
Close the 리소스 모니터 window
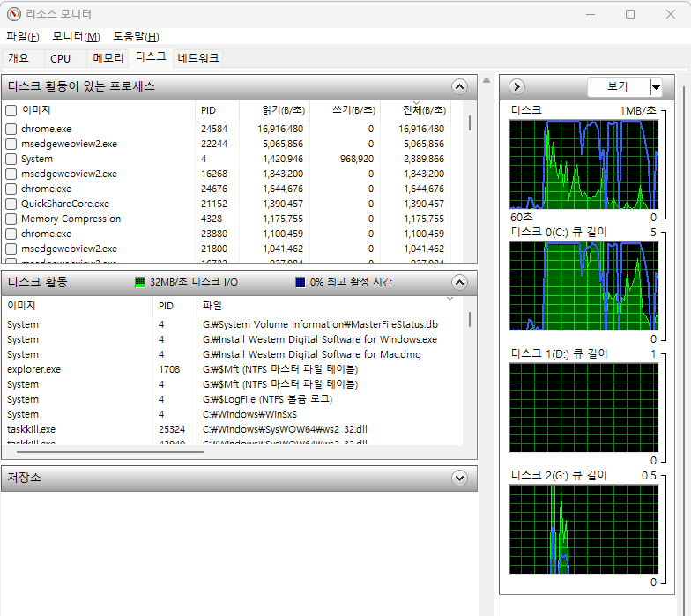670,14
